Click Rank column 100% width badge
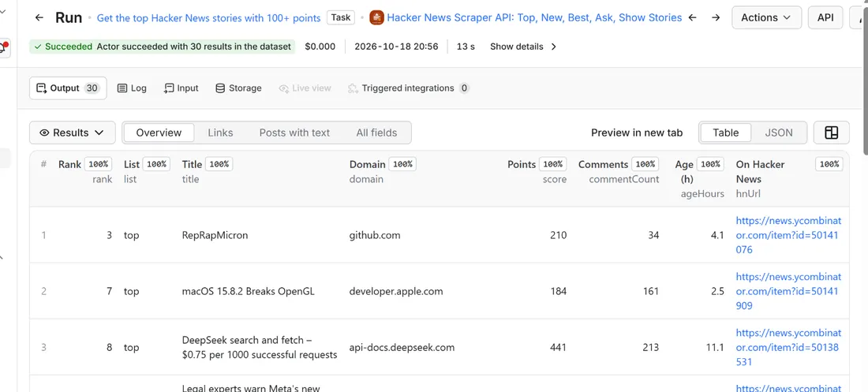 click(99, 164)
